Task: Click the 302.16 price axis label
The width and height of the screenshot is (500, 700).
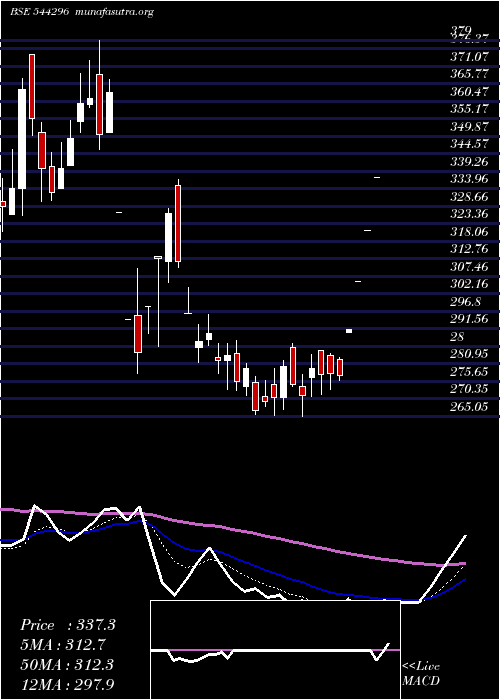Action: point(469,283)
